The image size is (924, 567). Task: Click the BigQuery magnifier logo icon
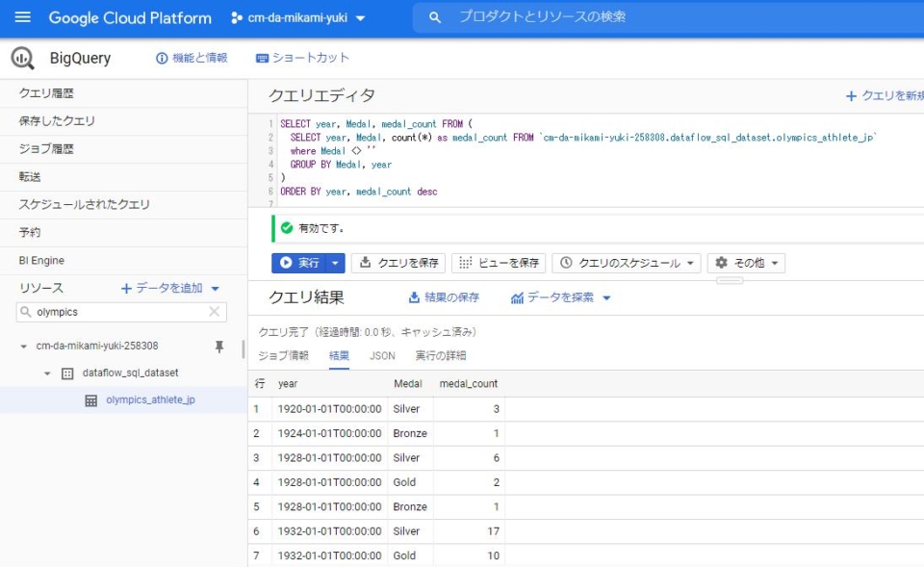21,58
